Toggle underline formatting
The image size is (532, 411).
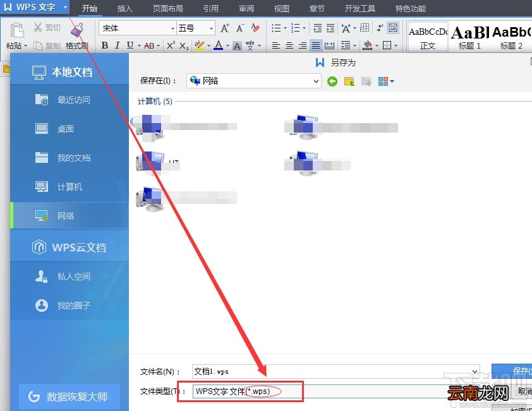pos(130,45)
